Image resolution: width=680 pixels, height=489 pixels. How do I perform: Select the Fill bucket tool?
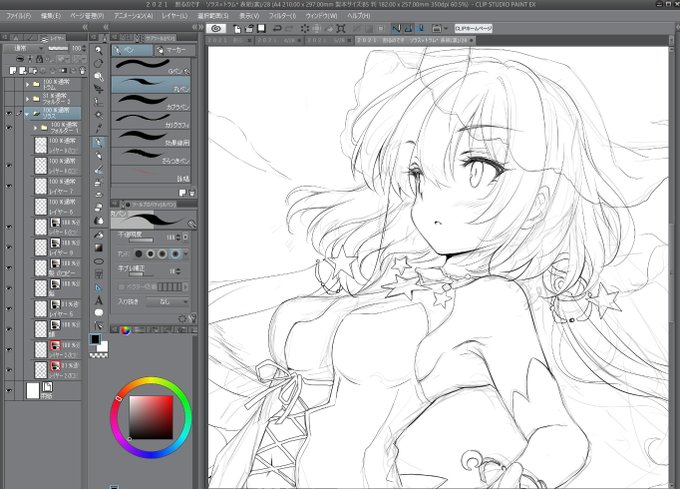(x=99, y=235)
